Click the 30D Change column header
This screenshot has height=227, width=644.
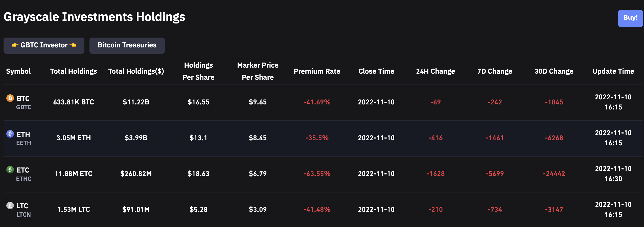554,71
